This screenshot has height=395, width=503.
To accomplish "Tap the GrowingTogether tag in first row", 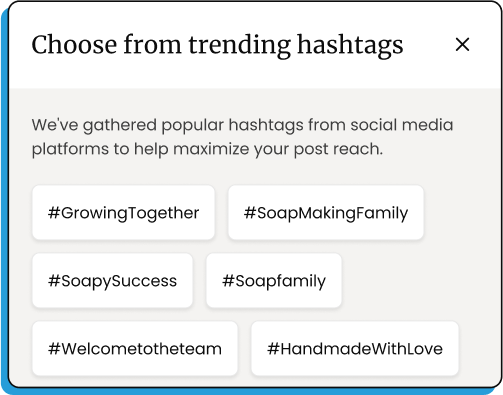I will (123, 213).
